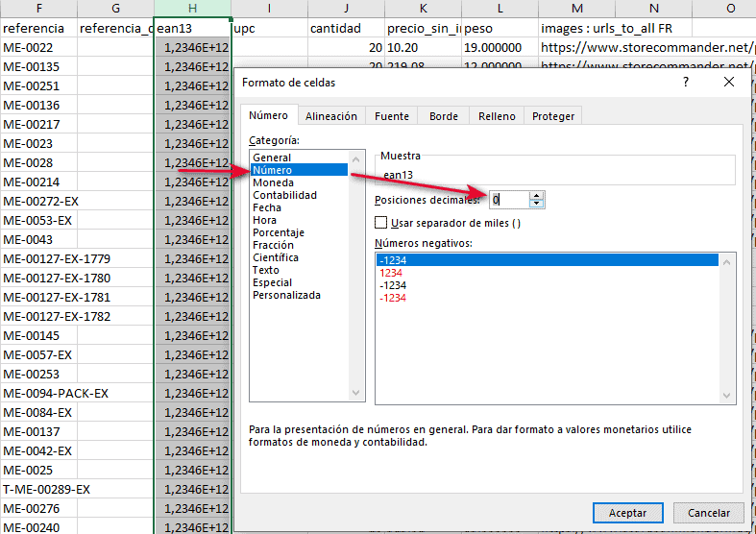Select Texto in the category list

click(265, 270)
